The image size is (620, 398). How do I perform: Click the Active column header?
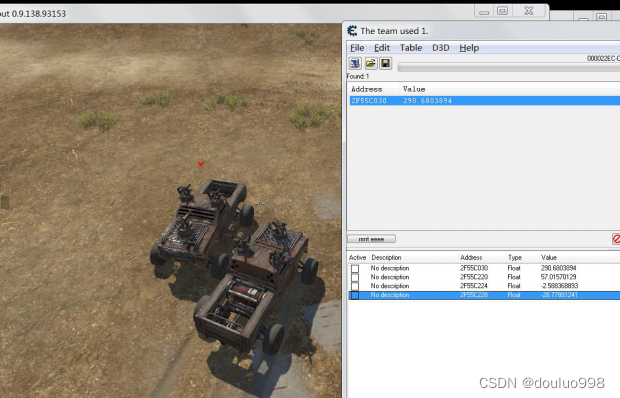[357, 257]
